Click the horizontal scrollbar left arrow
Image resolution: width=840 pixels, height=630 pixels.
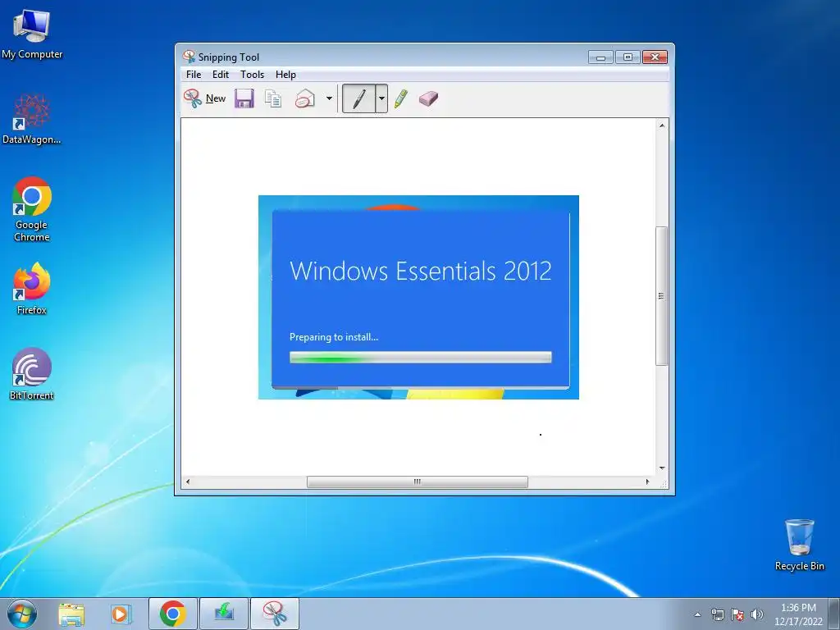click(188, 482)
